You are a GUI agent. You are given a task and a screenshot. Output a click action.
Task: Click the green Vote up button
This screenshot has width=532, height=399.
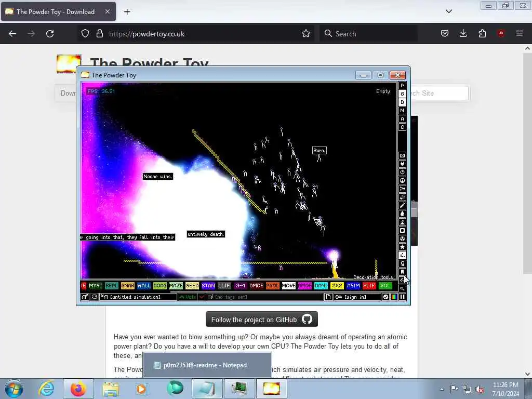tap(188, 297)
